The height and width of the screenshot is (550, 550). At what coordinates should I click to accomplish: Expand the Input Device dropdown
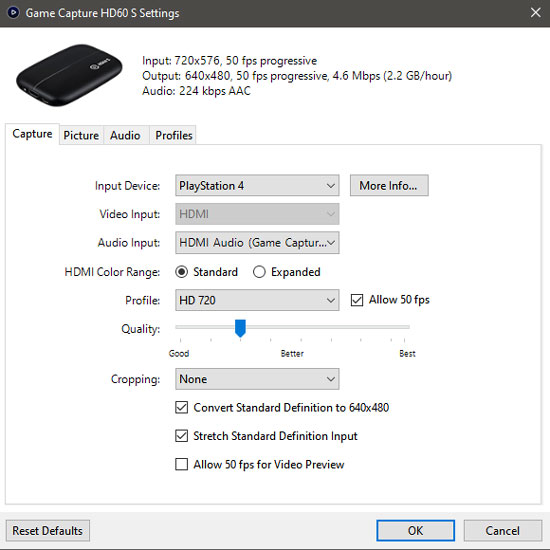[257, 186]
